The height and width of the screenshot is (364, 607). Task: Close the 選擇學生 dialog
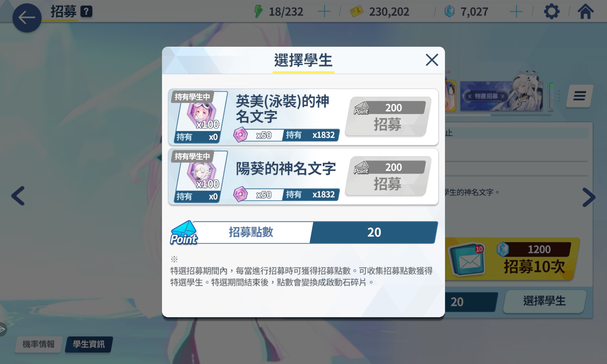(432, 60)
